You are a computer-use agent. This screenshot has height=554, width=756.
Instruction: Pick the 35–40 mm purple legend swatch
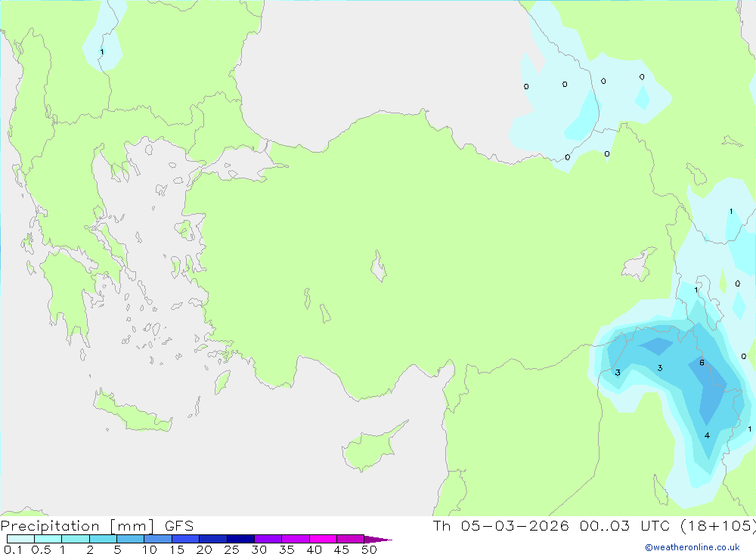pyautogui.click(x=296, y=539)
